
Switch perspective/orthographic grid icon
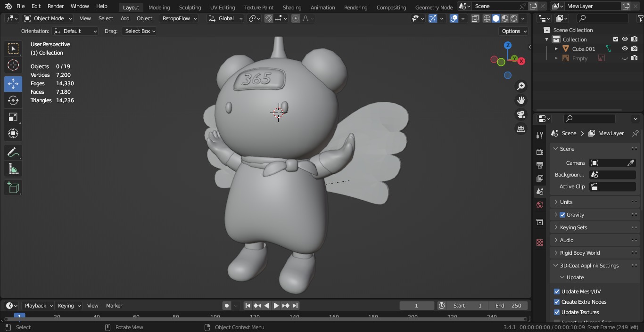click(x=521, y=129)
